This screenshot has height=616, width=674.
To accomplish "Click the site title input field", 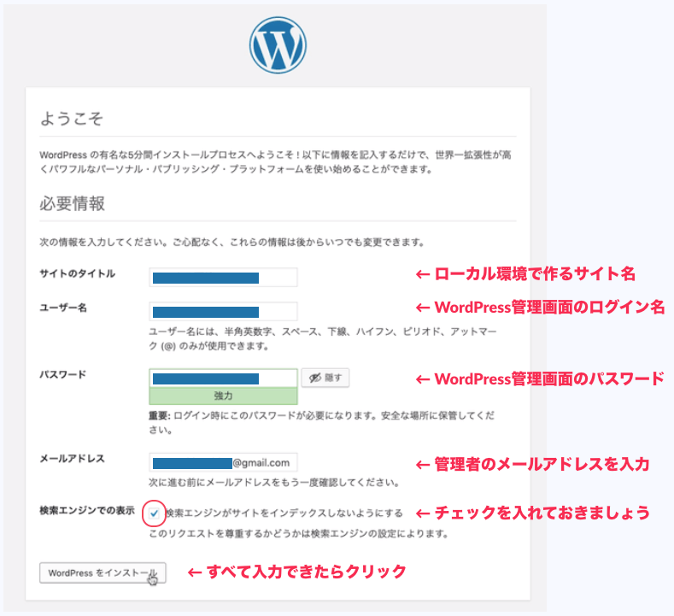I will click(223, 278).
